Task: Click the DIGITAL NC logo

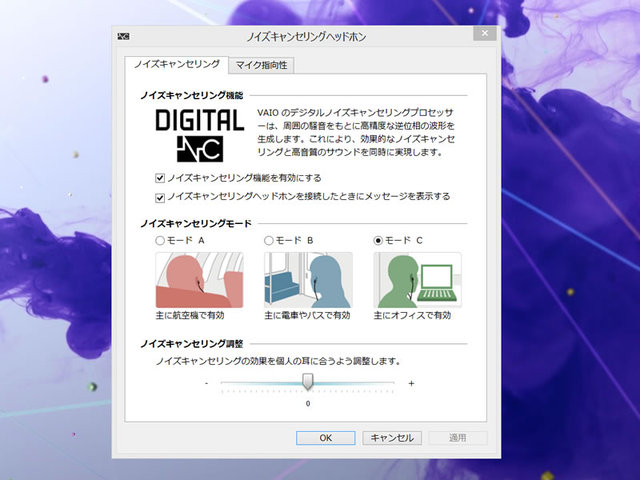Action: tap(200, 134)
